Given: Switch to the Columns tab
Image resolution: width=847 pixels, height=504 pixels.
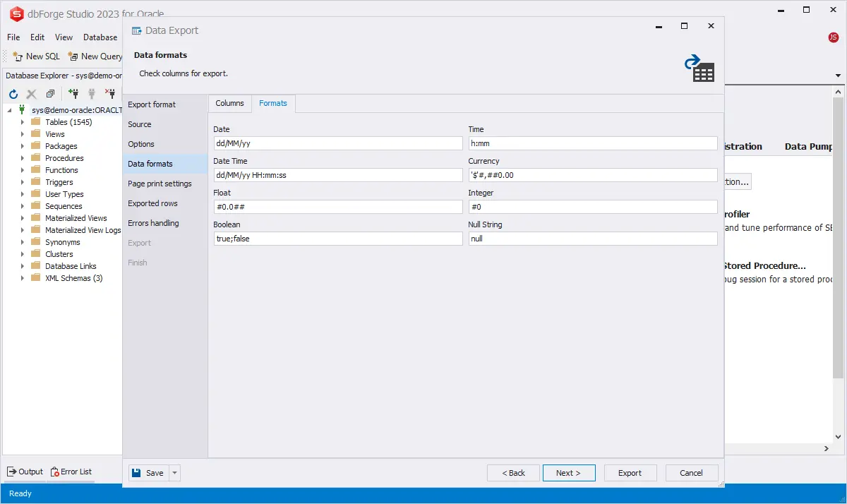Looking at the screenshot, I should click(x=229, y=103).
